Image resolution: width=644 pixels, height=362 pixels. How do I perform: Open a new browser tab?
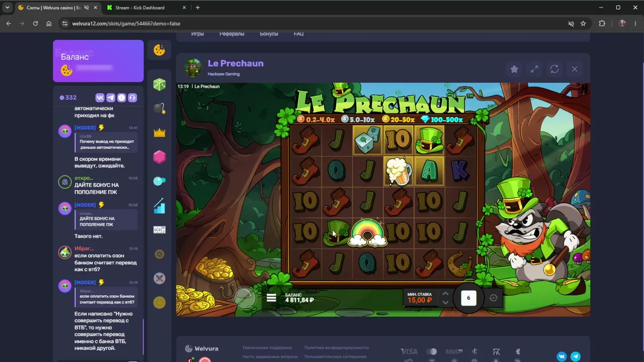coord(198,8)
